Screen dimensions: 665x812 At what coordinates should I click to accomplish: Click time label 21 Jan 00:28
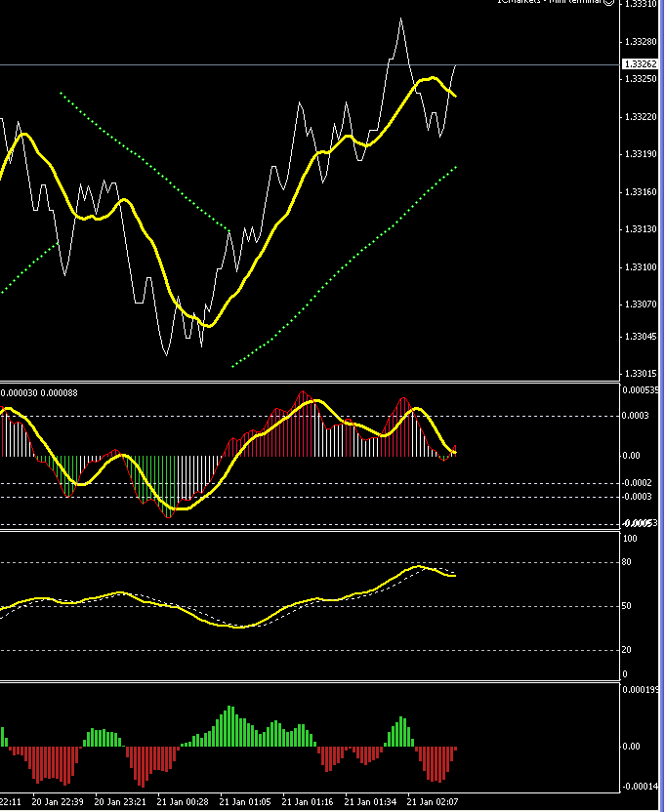pyautogui.click(x=183, y=802)
